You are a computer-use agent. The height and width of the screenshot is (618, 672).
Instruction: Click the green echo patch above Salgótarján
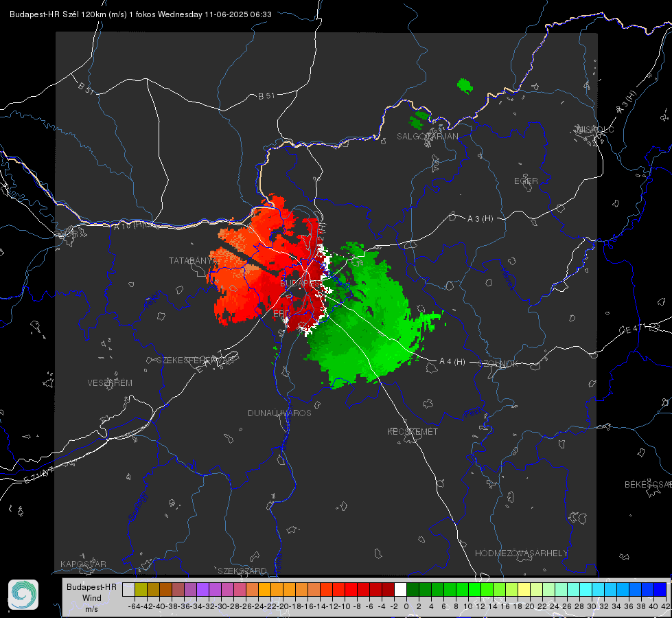pyautogui.click(x=419, y=119)
